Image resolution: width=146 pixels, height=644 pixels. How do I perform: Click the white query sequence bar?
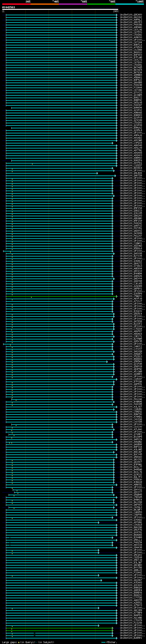point(60,9)
